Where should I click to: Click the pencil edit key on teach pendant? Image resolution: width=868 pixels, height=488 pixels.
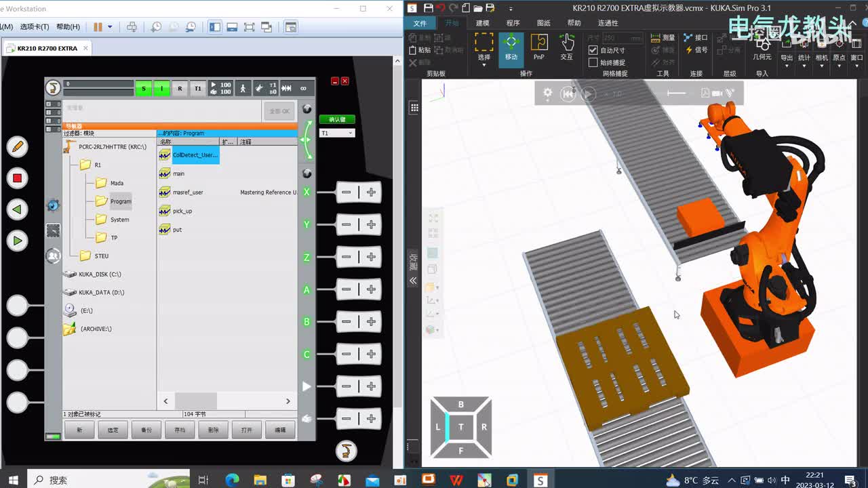[x=18, y=146]
